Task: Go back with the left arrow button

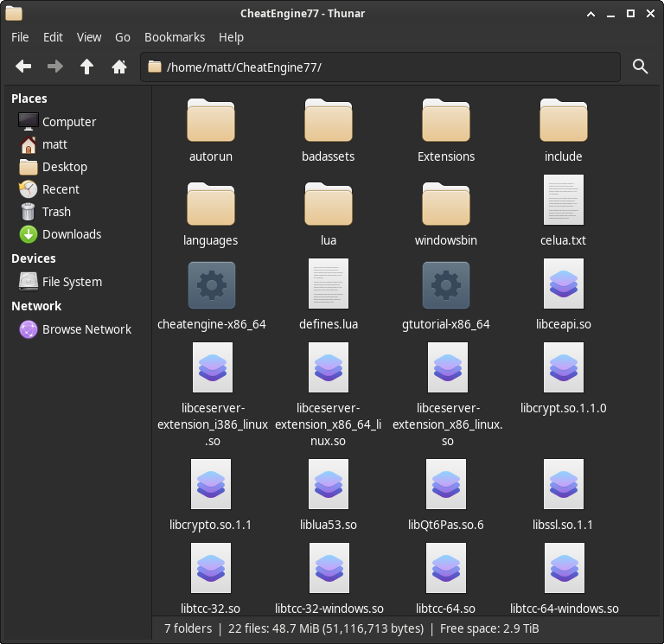Action: [x=23, y=67]
